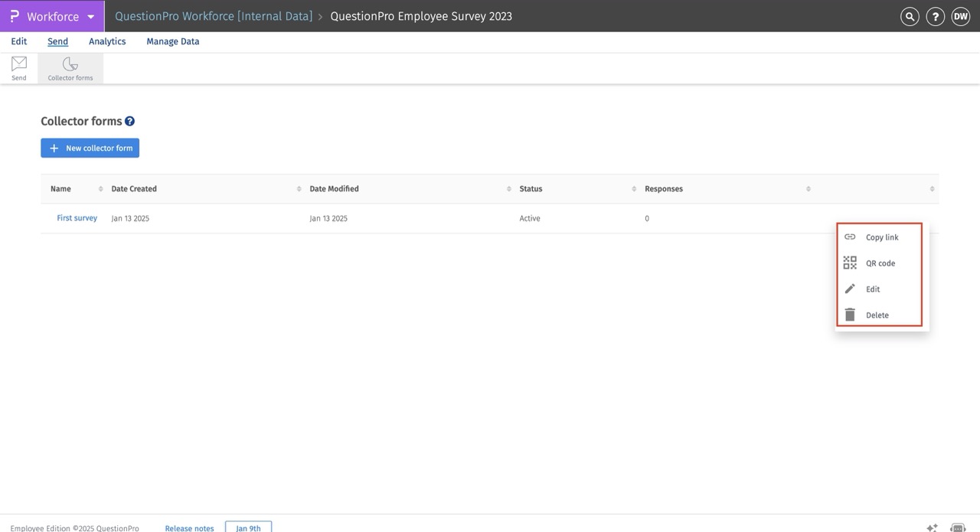The width and height of the screenshot is (980, 532).
Task: Choose Edit from the context menu
Action: coord(879,289)
